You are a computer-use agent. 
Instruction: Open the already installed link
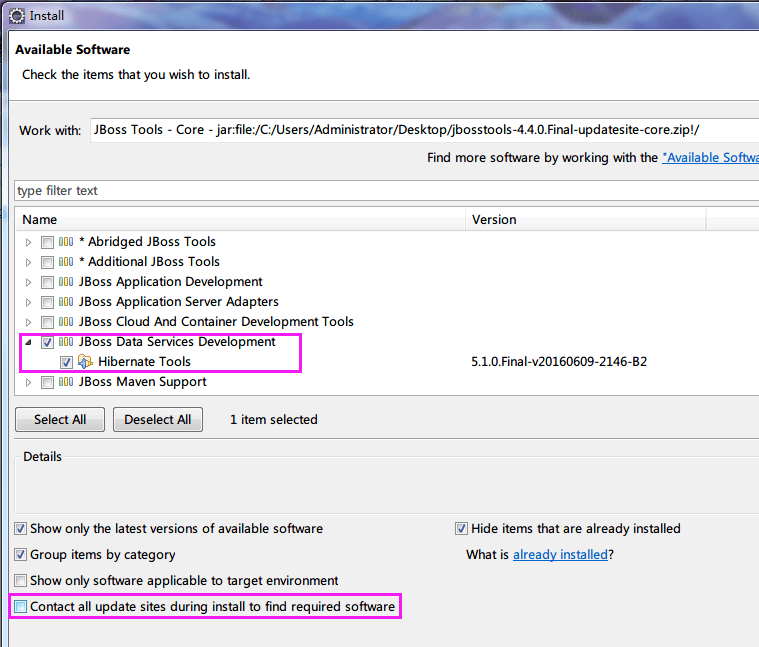pyautogui.click(x=560, y=555)
